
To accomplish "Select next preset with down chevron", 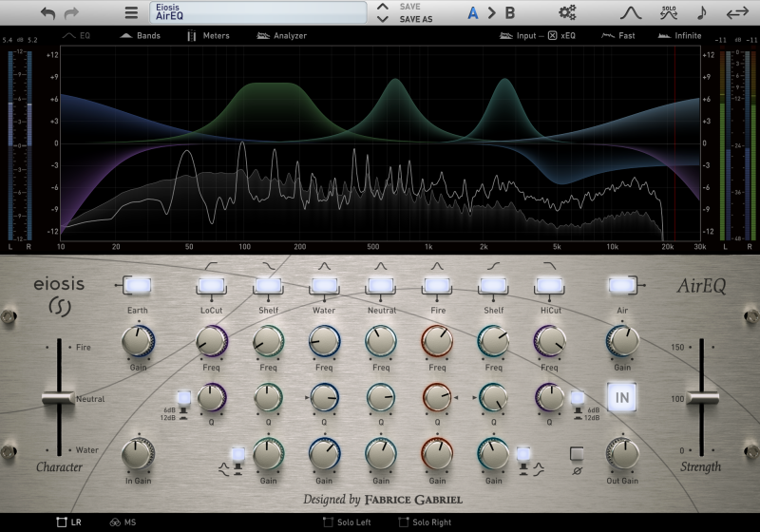I will coord(382,18).
